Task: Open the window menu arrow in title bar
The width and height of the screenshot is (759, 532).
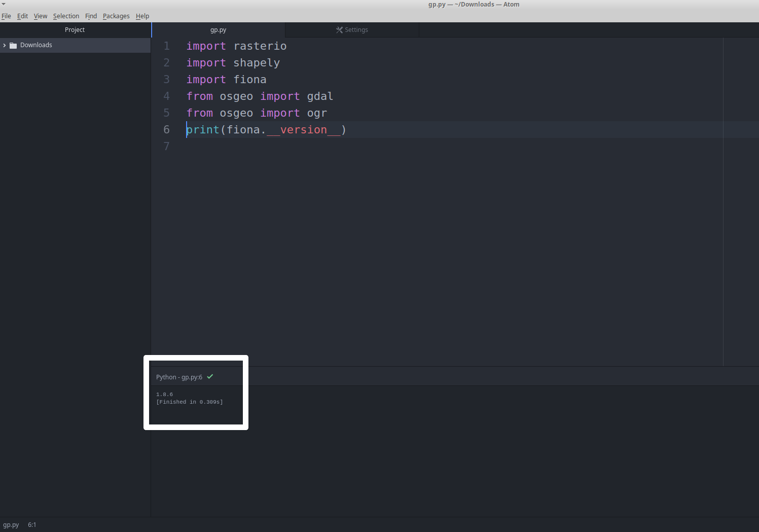Action: click(4, 4)
